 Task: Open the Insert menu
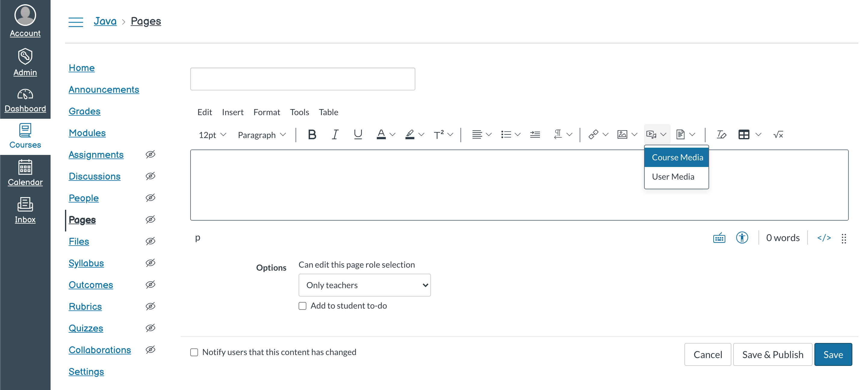coord(232,112)
